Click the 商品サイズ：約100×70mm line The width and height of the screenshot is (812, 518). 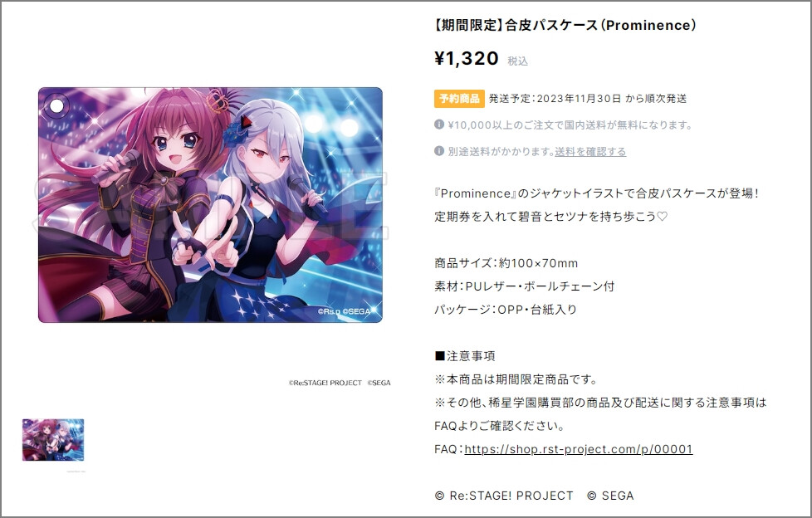pos(506,263)
